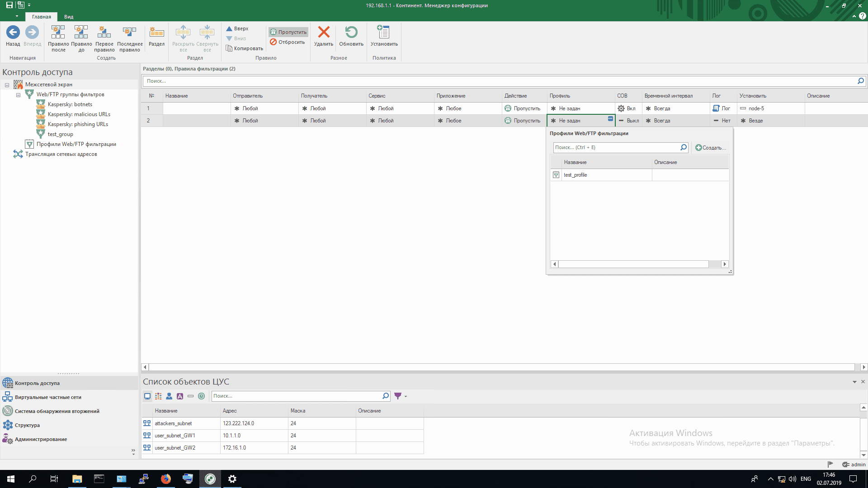Screen dimensions: 868x488
Task: Open the filter funnel in object list
Action: 398,396
